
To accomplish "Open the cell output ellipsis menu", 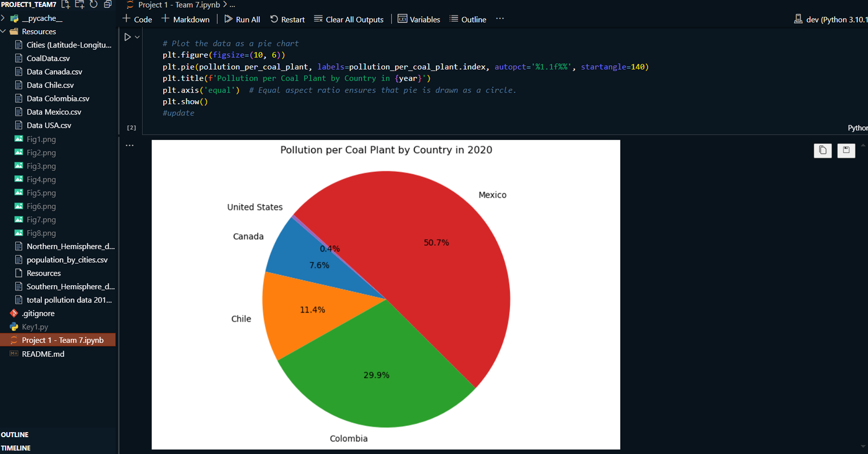I will 130,146.
